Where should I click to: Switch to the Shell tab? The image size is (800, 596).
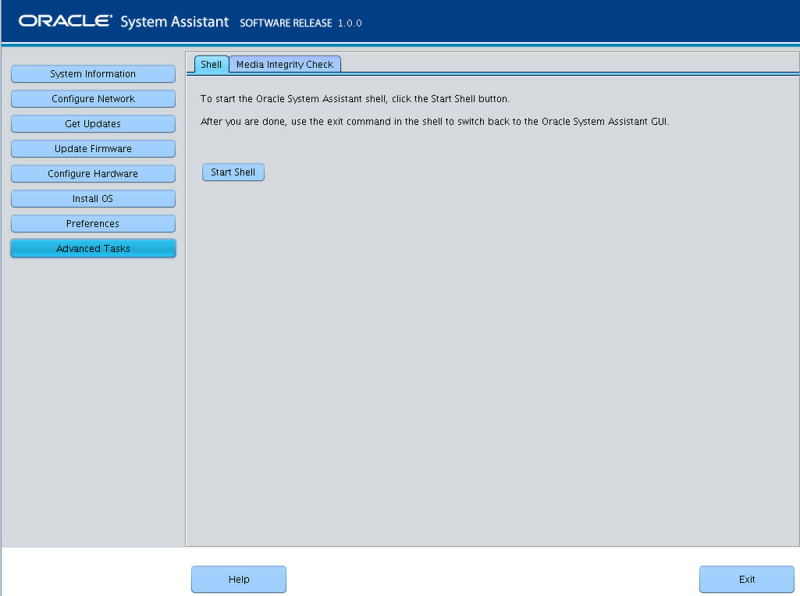[211, 64]
